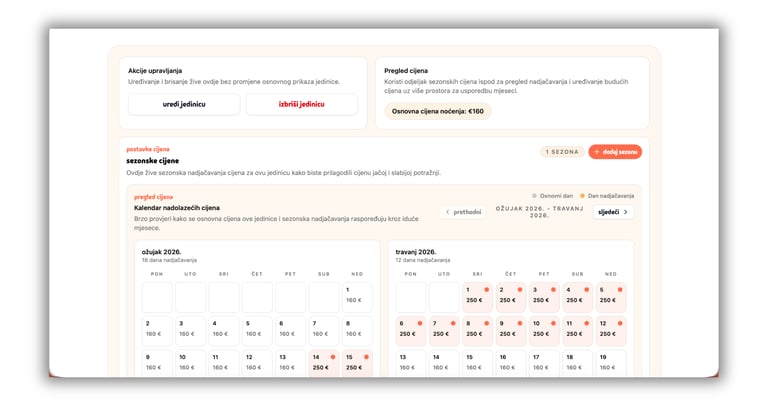Click the gray Osnovni dan legend dot

(534, 196)
